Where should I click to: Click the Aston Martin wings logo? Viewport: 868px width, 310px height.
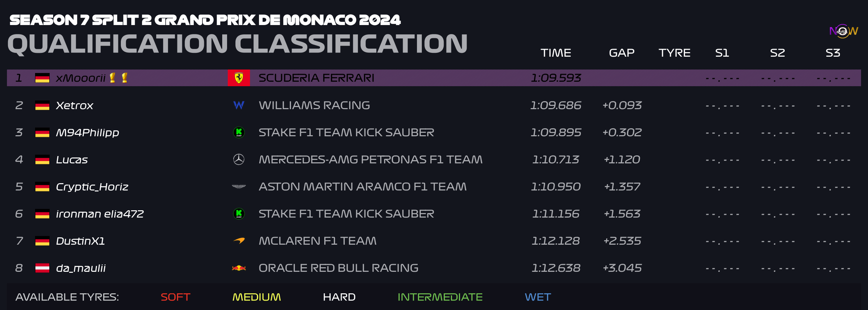click(239, 187)
